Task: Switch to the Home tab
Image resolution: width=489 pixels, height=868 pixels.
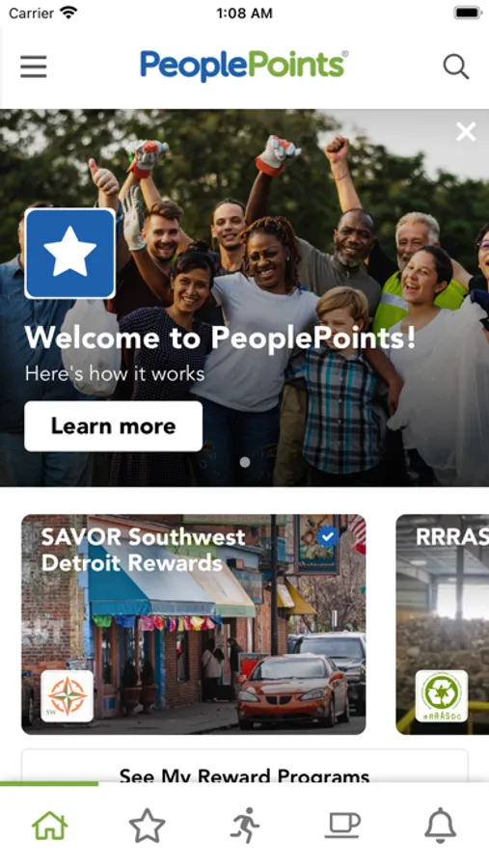Action: (x=50, y=826)
